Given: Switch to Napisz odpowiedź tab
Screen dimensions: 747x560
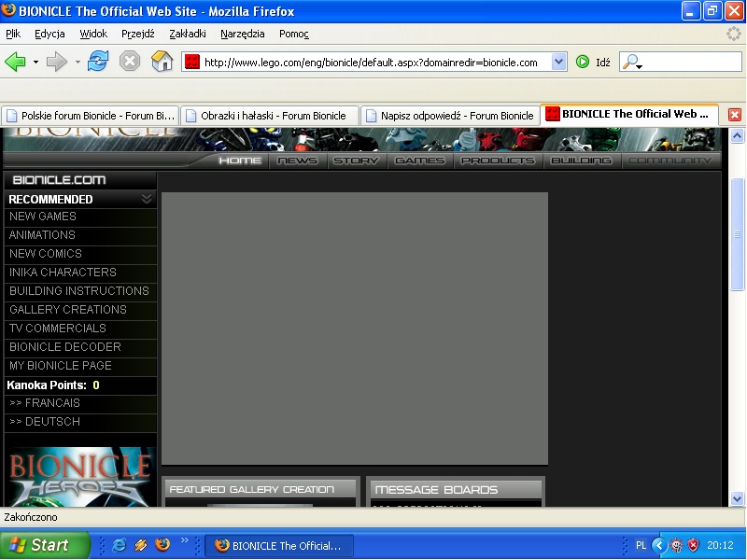Looking at the screenshot, I should pos(450,116).
